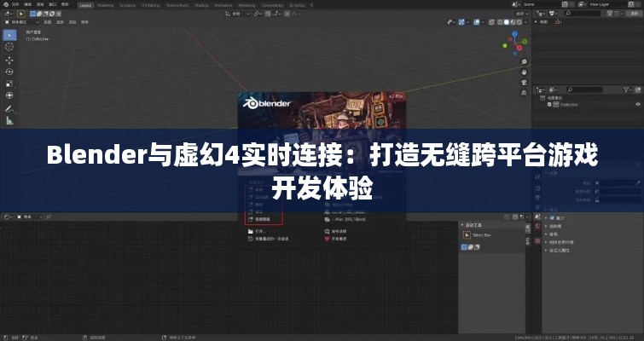The height and width of the screenshot is (341, 644).
Task: Open the 选项 button in viewport header
Action: [522, 14]
